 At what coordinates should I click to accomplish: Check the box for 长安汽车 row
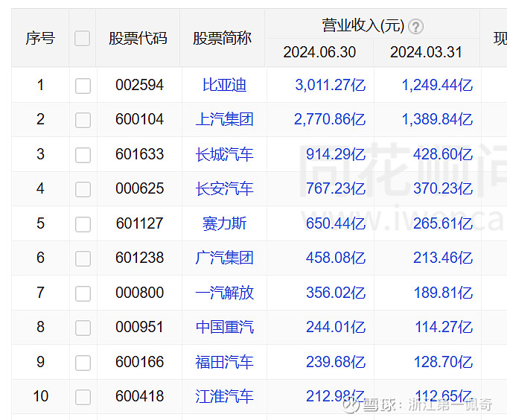(83, 189)
